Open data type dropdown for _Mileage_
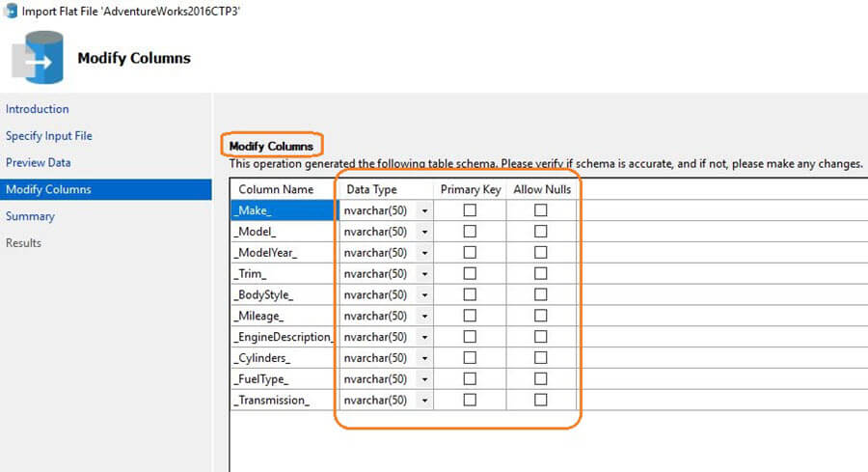The height and width of the screenshot is (472, 868). click(x=424, y=317)
